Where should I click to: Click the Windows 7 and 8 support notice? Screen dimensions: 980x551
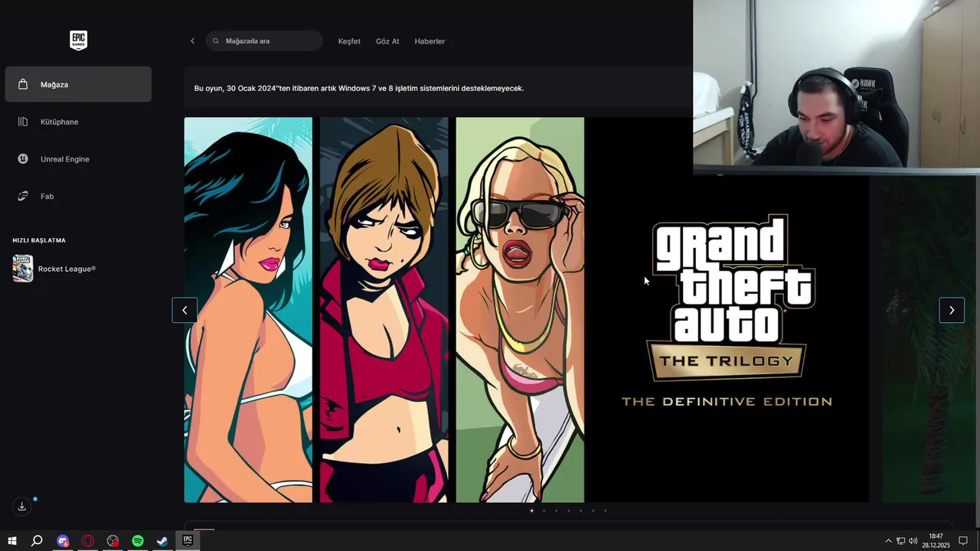(359, 88)
